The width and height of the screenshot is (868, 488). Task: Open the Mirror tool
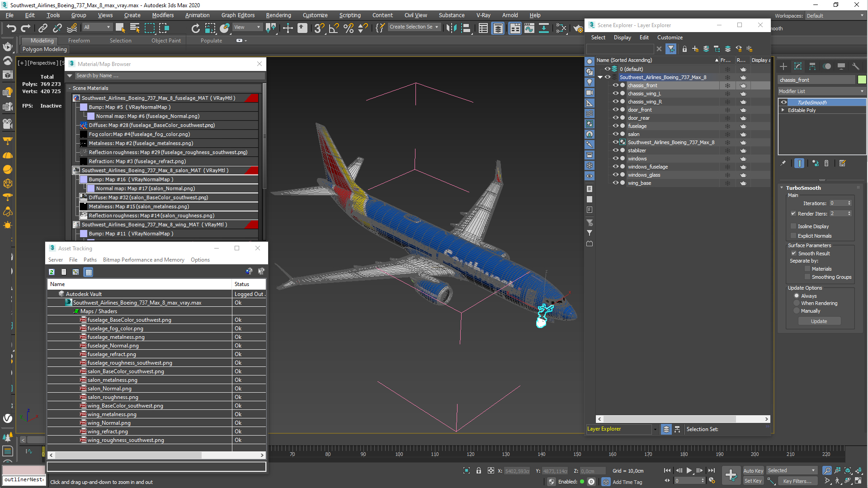[451, 28]
